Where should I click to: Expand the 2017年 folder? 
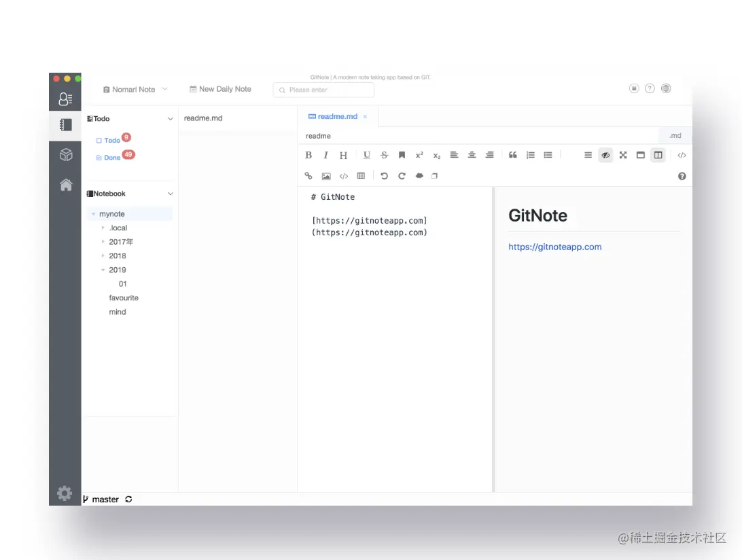coord(103,242)
